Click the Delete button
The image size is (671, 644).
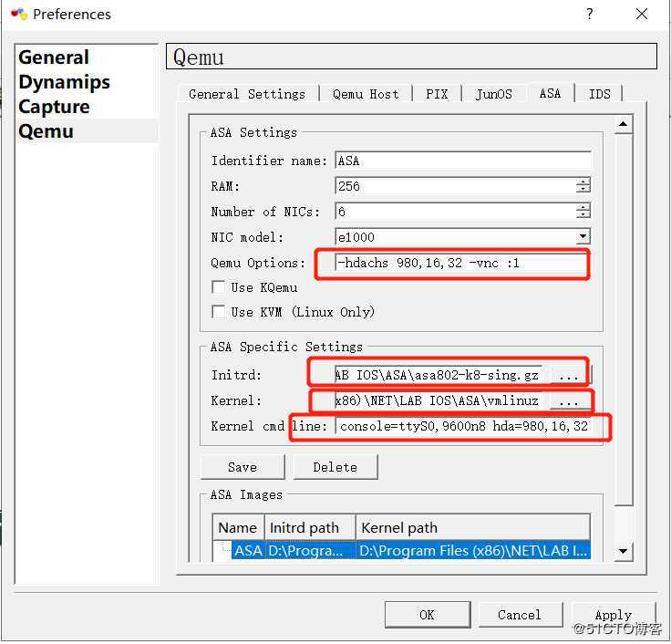tap(335, 467)
